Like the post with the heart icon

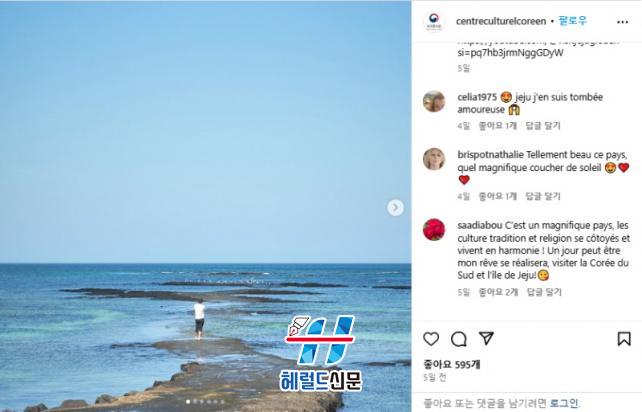(x=431, y=339)
